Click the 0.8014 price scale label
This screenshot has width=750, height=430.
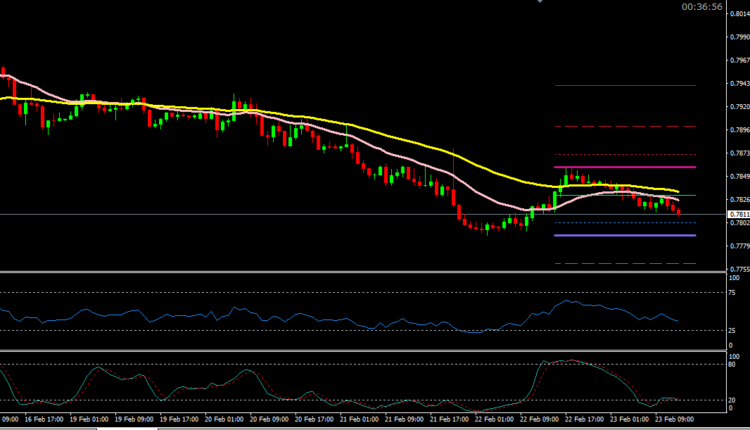pyautogui.click(x=736, y=15)
